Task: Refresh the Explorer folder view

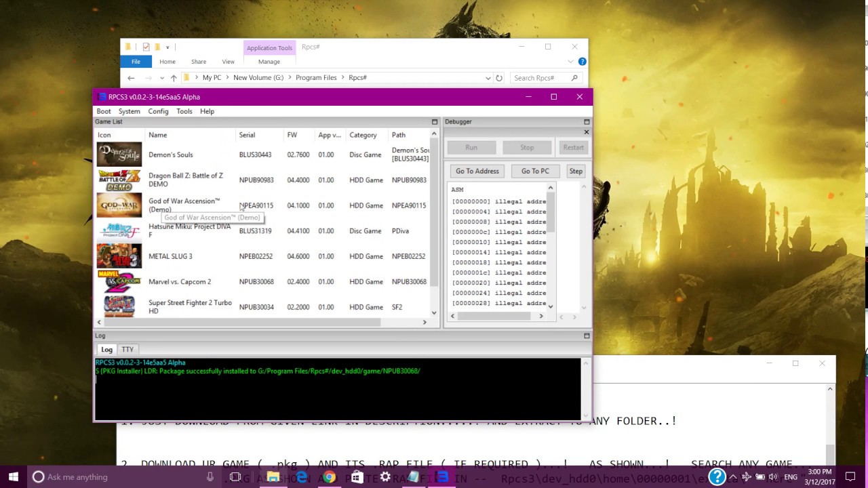Action: pyautogui.click(x=499, y=78)
